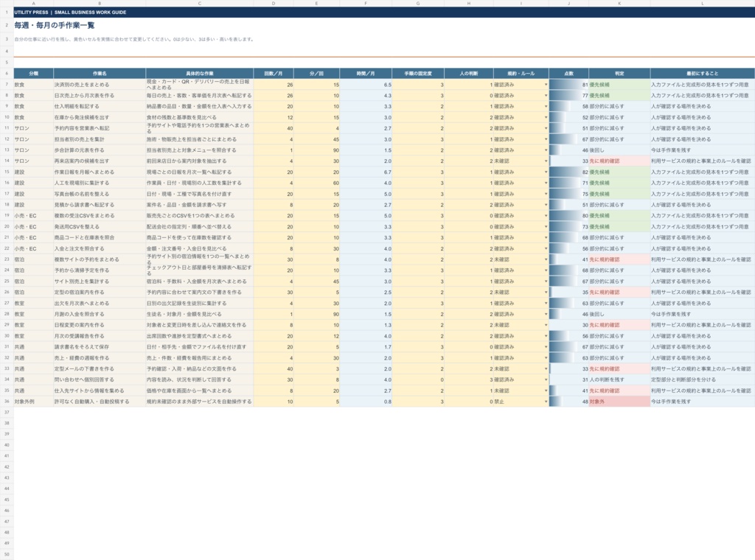The height and width of the screenshot is (560, 755).
Task: Select the 作業名 header cell
Action: tap(100, 74)
